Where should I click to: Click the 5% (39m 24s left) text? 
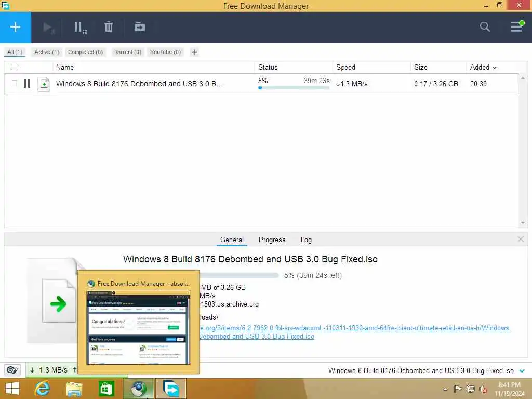(313, 275)
